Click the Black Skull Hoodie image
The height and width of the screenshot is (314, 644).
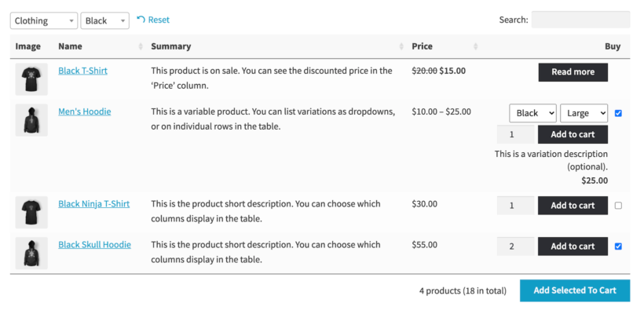pyautogui.click(x=31, y=253)
